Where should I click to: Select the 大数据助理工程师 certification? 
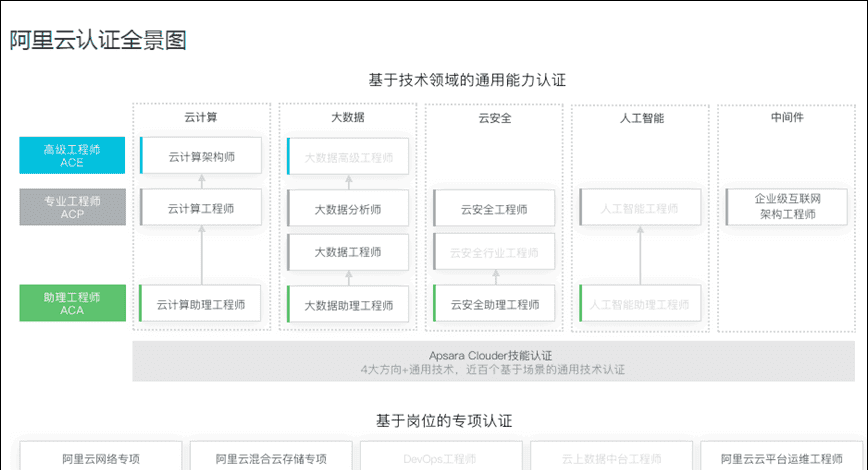348,304
